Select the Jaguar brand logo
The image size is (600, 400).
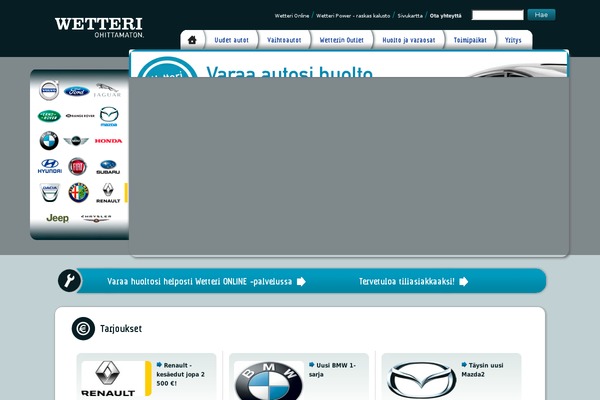tap(108, 90)
